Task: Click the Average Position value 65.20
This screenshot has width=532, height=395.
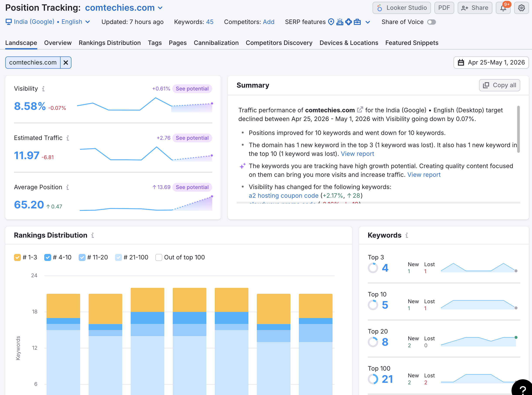Action: (29, 205)
